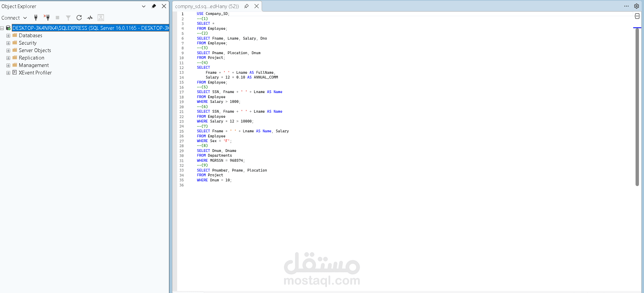Select the Security folder label
The height and width of the screenshot is (293, 644).
click(28, 43)
